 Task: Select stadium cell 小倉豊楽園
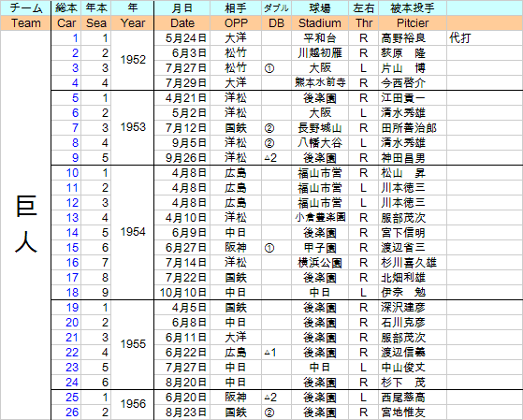320,218
